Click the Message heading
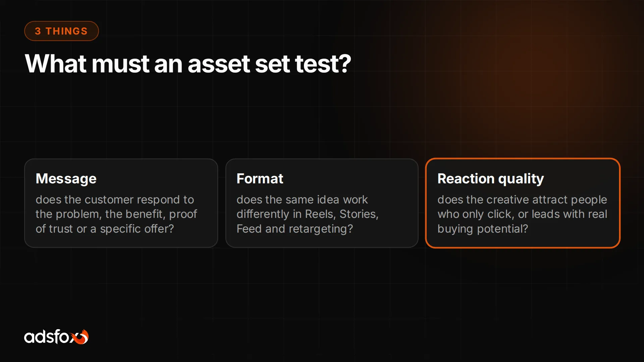This screenshot has width=644, height=362. tap(66, 179)
